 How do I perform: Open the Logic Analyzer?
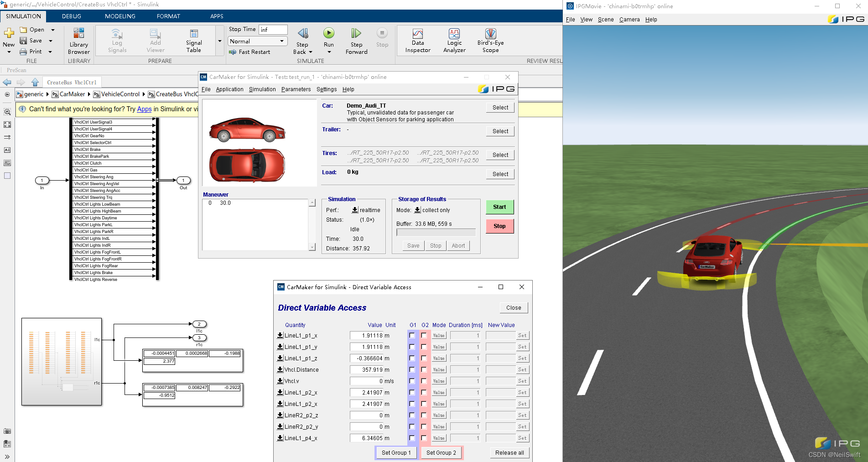[x=454, y=41]
